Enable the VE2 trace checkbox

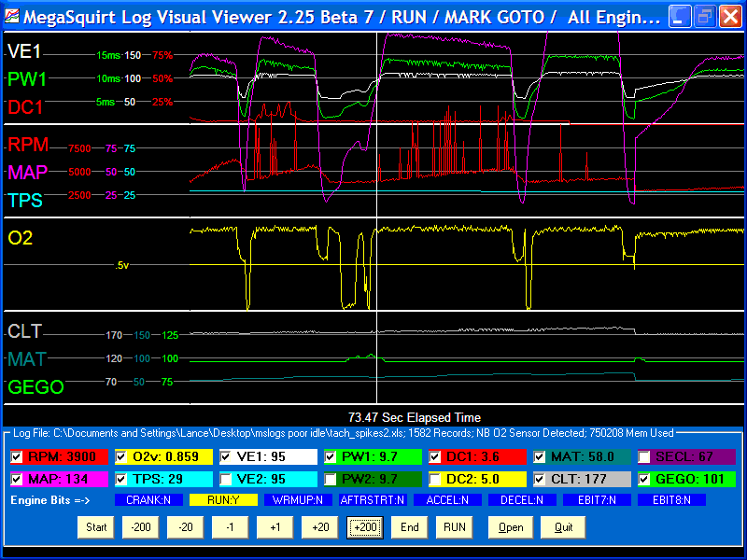[227, 479]
